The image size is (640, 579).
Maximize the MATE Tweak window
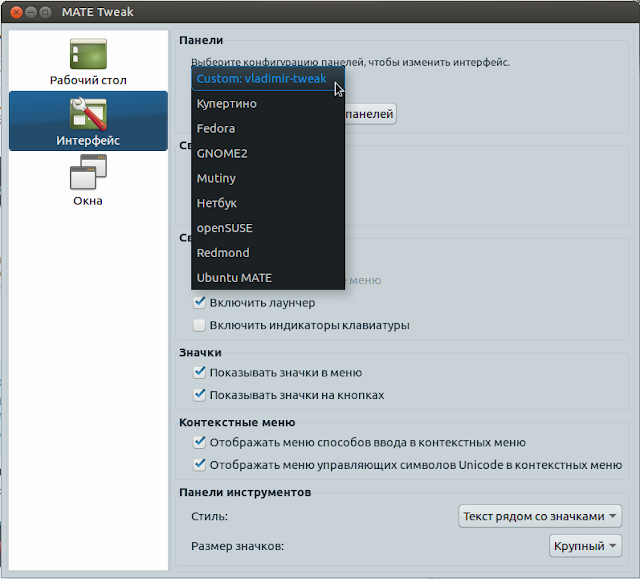click(x=45, y=12)
